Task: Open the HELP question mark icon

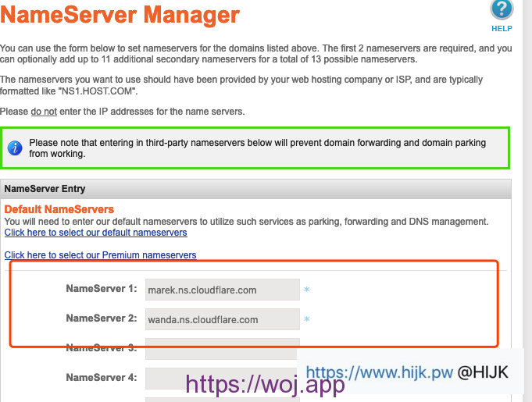Action: pos(502,9)
